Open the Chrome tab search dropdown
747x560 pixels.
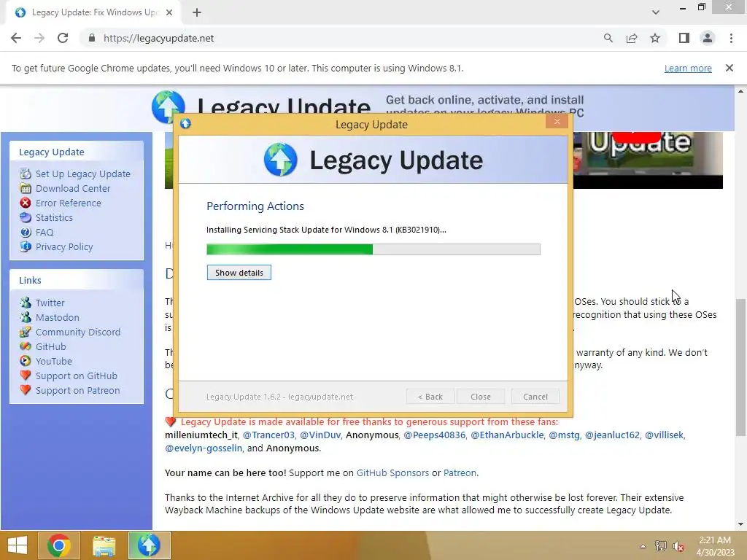(656, 12)
